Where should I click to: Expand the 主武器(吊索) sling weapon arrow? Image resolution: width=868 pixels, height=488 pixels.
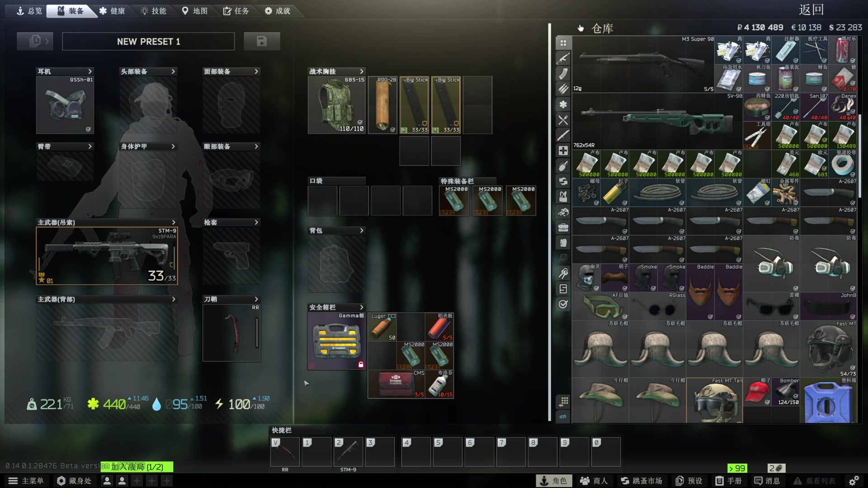[x=173, y=222]
